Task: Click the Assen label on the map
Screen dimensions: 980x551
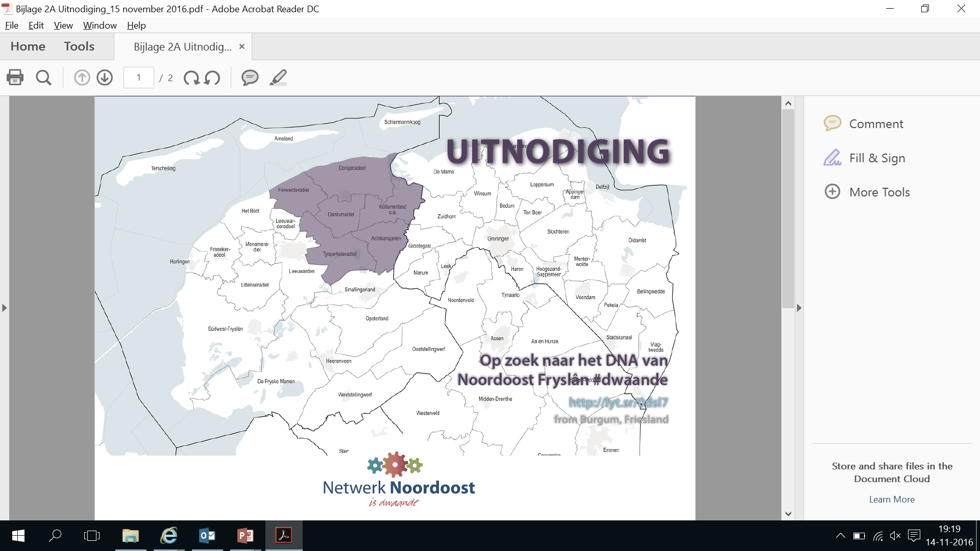Action: coord(497,338)
